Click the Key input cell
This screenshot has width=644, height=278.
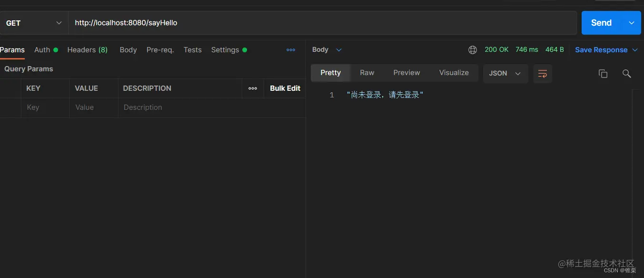point(45,108)
